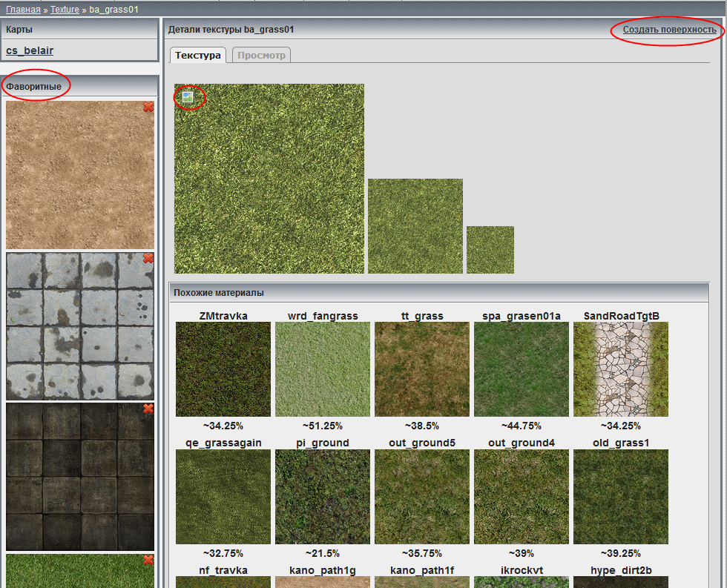The image size is (727, 588).
Task: Click the ~39% similarity value
Action: click(x=522, y=553)
